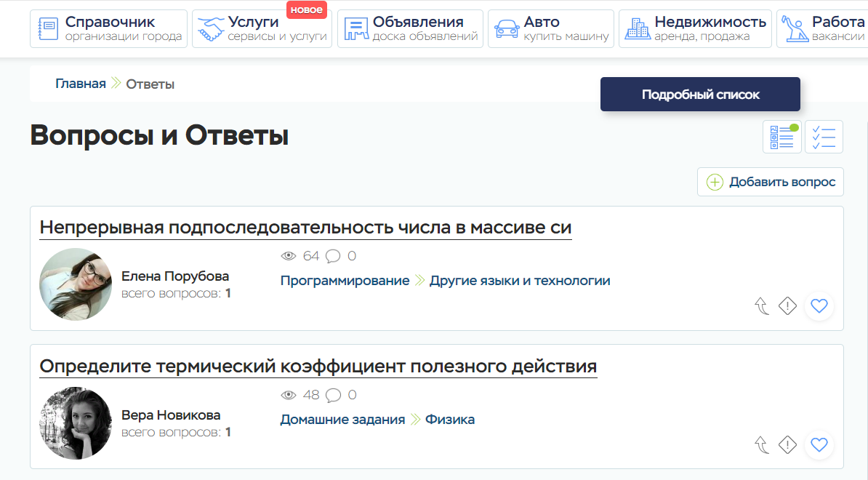The width and height of the screenshot is (868, 480).
Task: Click share arrow icon on second question
Action: (762, 444)
